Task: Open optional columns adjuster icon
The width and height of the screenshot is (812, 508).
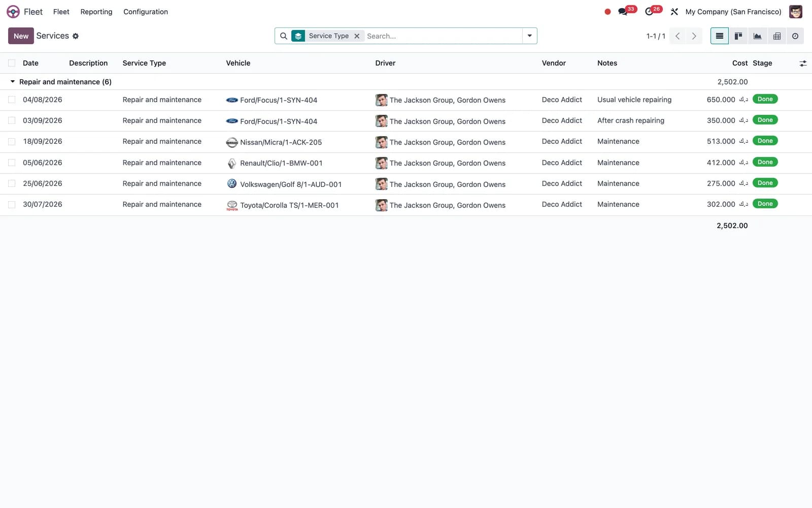Action: click(x=803, y=63)
